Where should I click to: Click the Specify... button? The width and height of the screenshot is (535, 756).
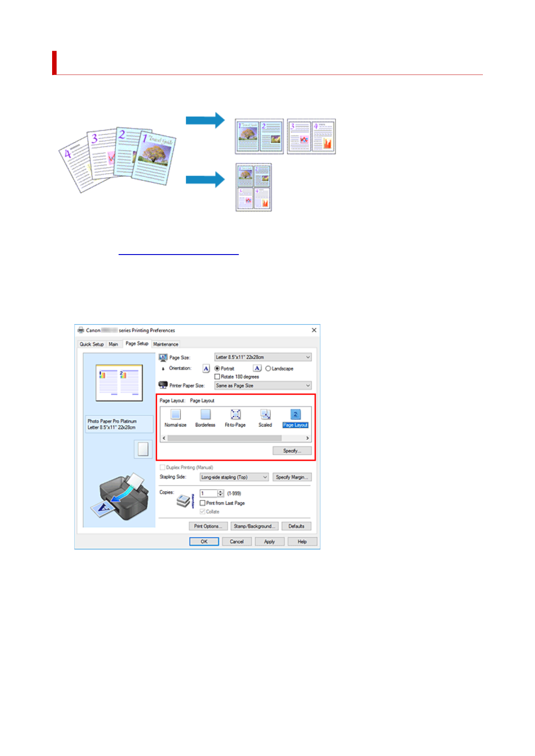pos(292,451)
